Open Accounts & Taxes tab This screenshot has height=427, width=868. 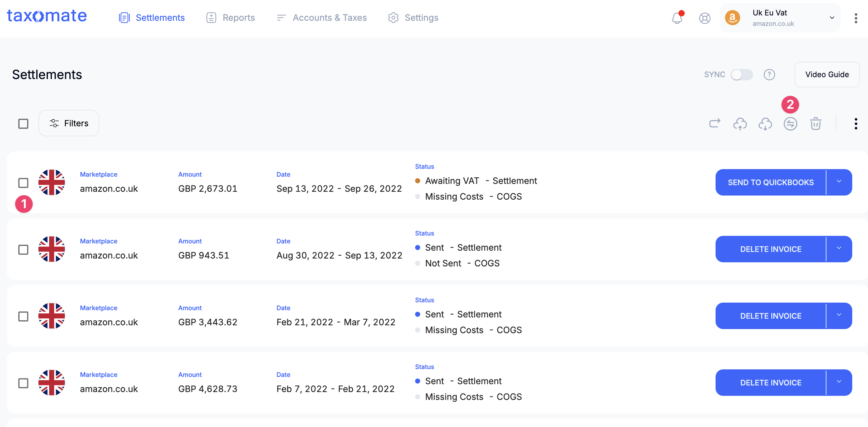(322, 18)
